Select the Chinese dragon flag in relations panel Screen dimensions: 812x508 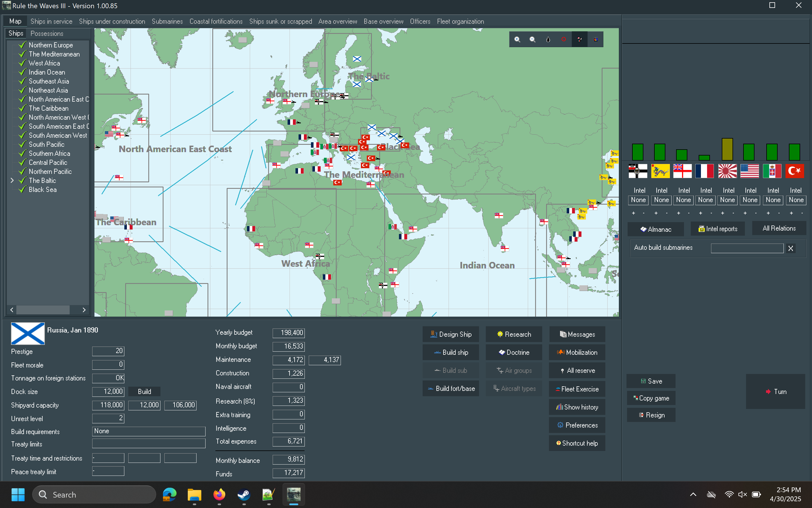click(660, 171)
